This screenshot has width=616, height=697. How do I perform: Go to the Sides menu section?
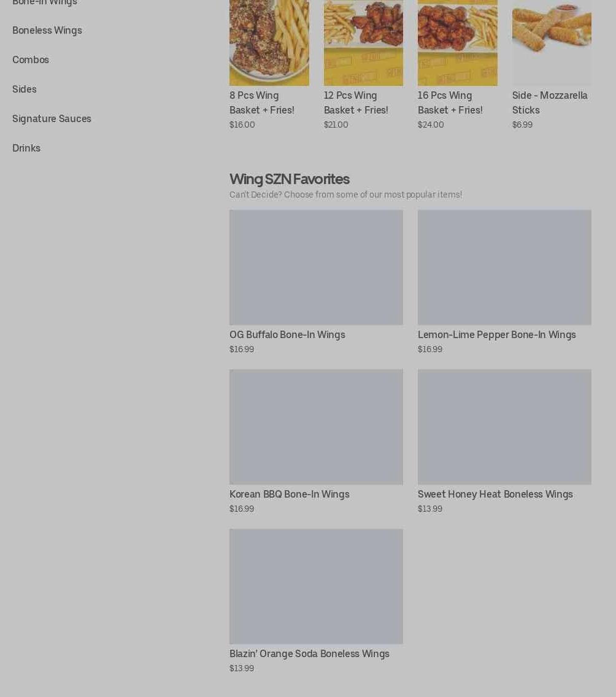coord(25,89)
